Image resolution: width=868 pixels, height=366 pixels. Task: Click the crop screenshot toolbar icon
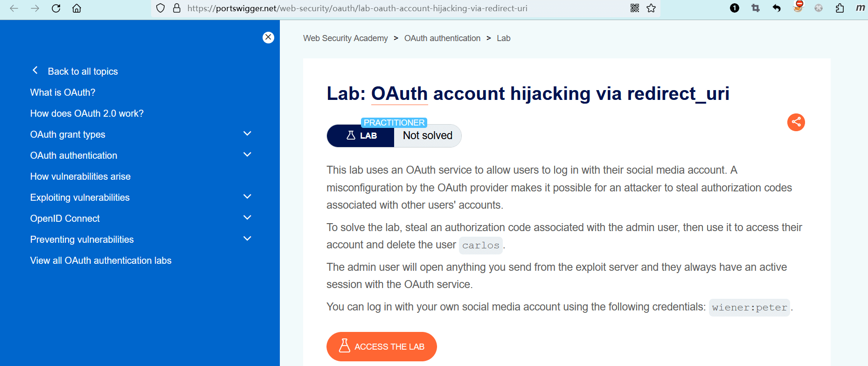pyautogui.click(x=756, y=8)
